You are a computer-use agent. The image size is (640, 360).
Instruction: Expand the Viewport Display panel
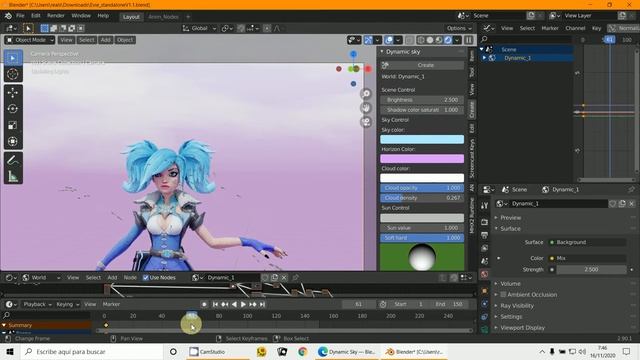522,327
